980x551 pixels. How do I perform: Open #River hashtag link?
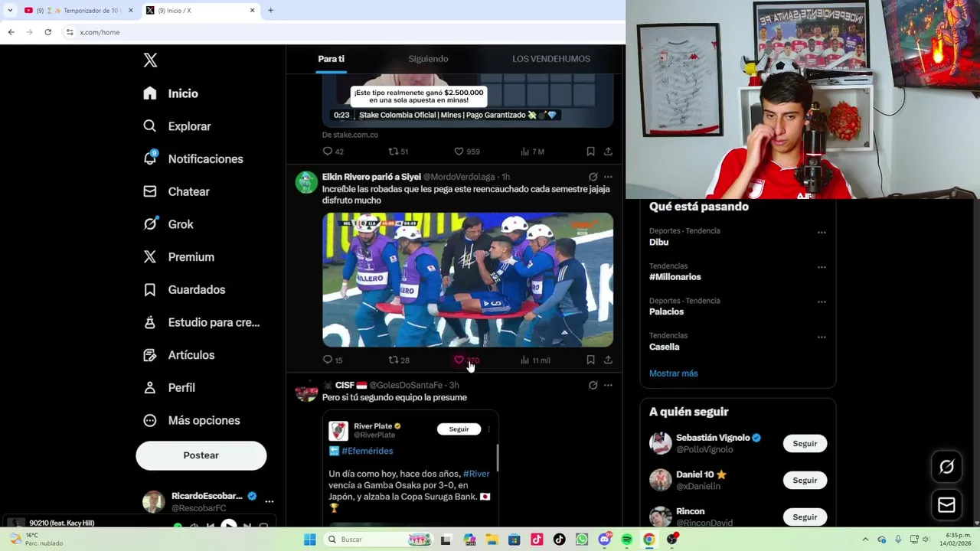(476, 474)
